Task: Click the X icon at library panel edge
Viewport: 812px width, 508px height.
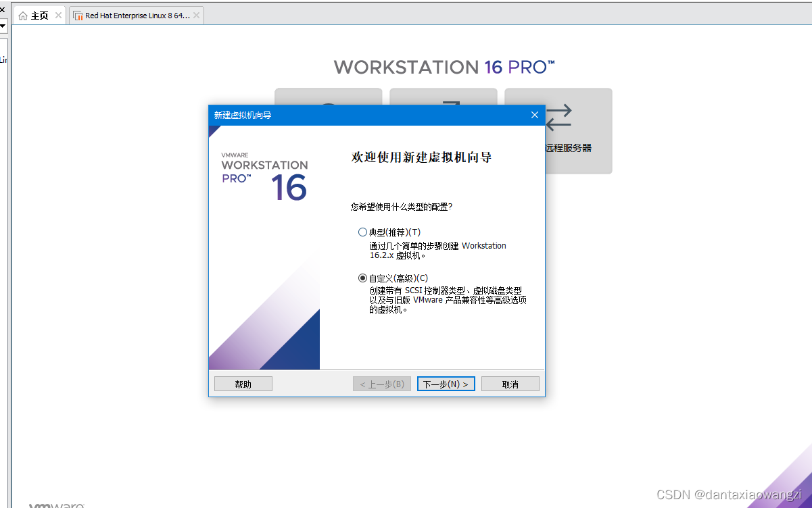Action: 3,9
